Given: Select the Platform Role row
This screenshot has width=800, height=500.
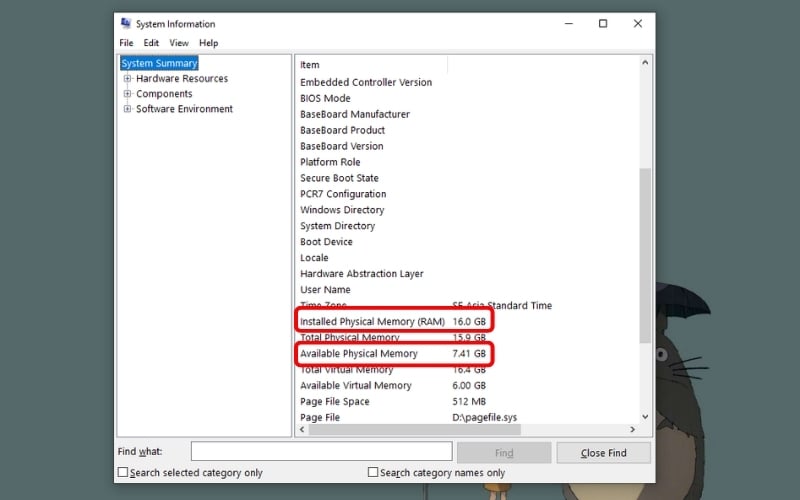Looking at the screenshot, I should (x=467, y=162).
